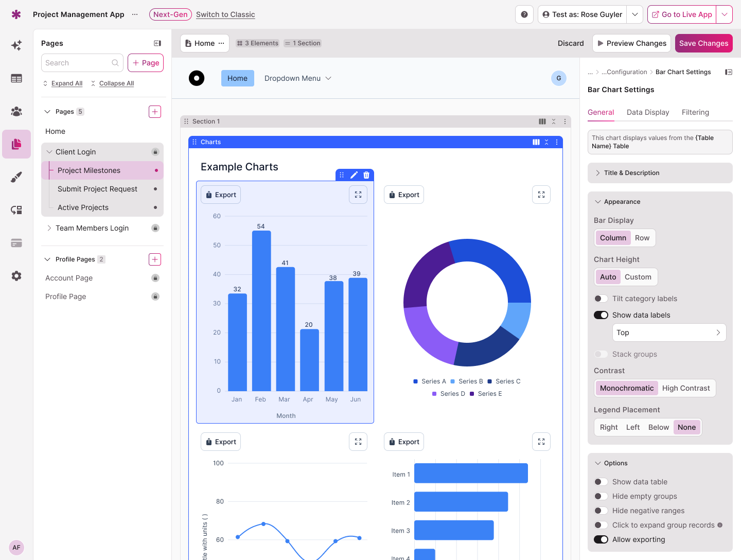Toggle Show data table option

click(x=601, y=482)
